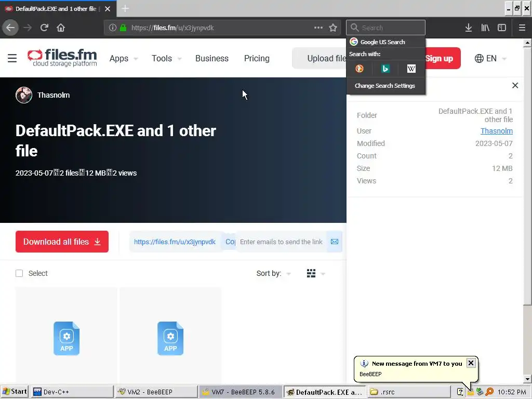
Task: Focus the browser Search box
Action: pos(386,28)
